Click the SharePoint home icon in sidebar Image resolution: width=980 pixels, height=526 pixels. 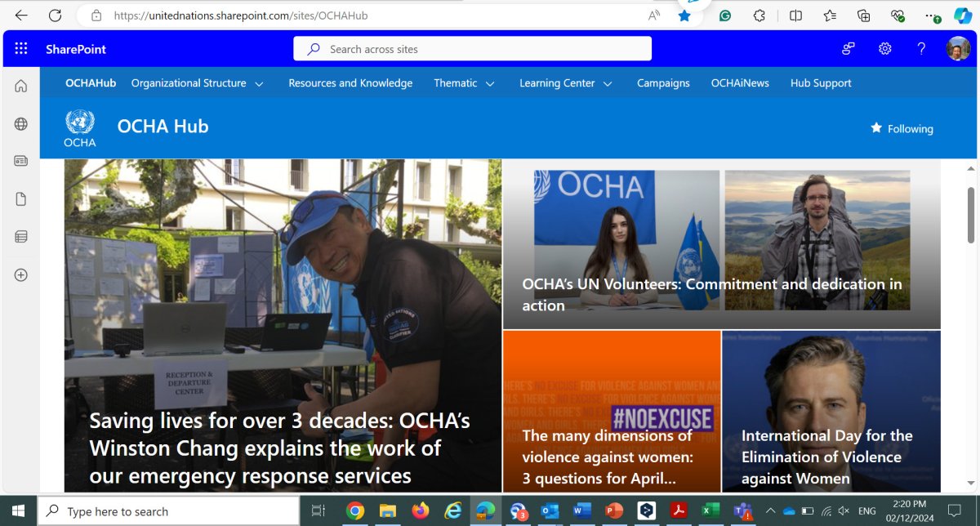[x=21, y=86]
